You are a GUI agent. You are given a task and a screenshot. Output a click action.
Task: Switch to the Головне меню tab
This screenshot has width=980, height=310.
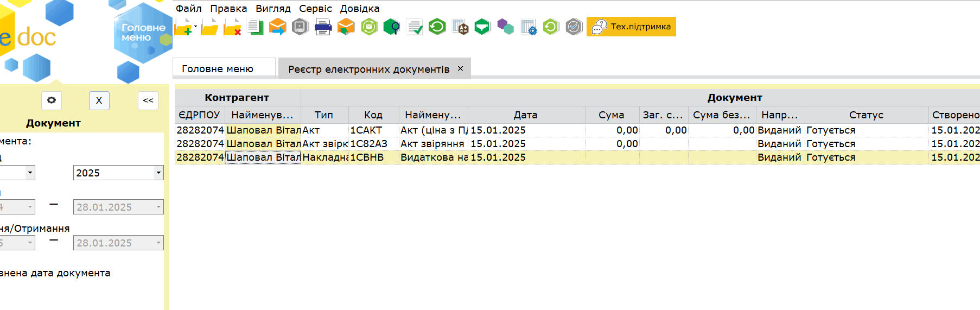click(x=218, y=69)
